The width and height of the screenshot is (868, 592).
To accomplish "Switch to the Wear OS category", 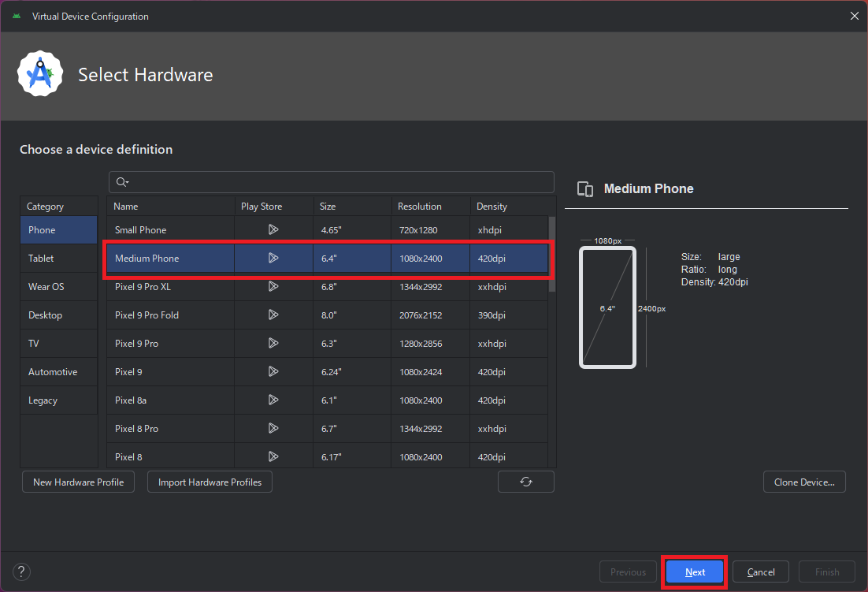I will (x=46, y=287).
